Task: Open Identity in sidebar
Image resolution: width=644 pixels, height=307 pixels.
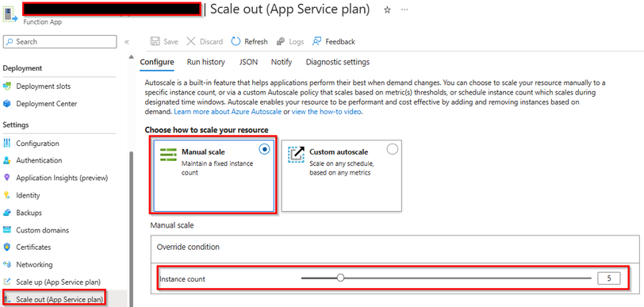Action: (28, 195)
